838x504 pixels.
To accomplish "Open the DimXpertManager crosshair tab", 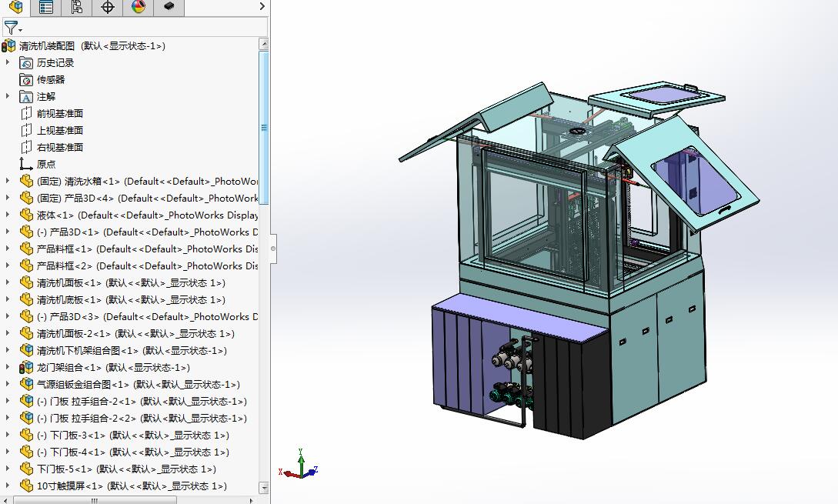I will (x=108, y=7).
